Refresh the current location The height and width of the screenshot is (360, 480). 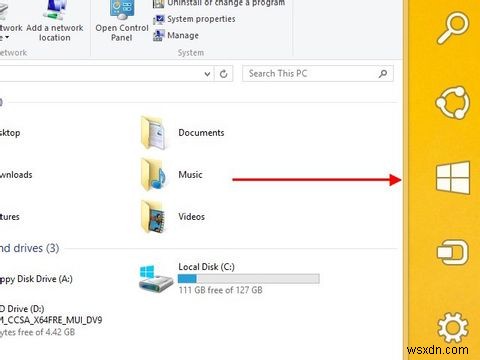coord(224,74)
